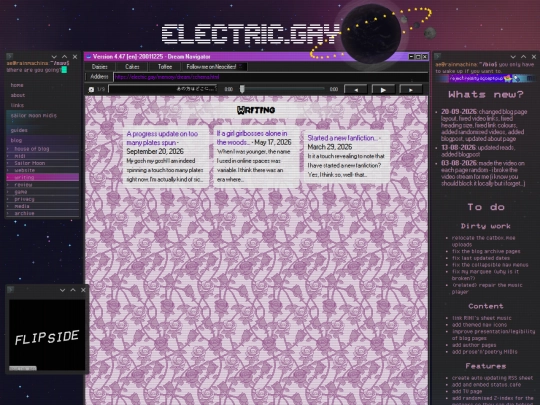The height and width of the screenshot is (405, 540).
Task: Expand the review tree arrow
Action: tap(8, 185)
